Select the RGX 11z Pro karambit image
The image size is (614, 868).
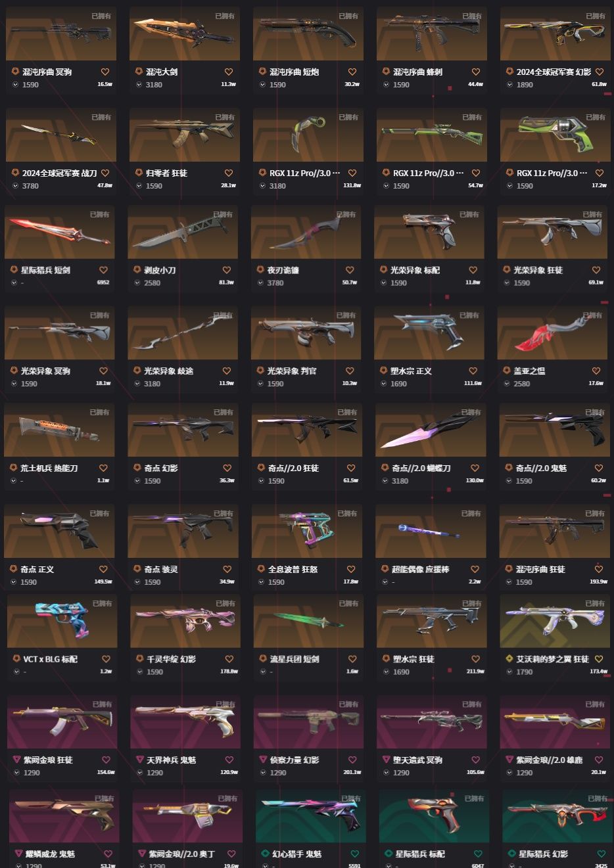(308, 135)
